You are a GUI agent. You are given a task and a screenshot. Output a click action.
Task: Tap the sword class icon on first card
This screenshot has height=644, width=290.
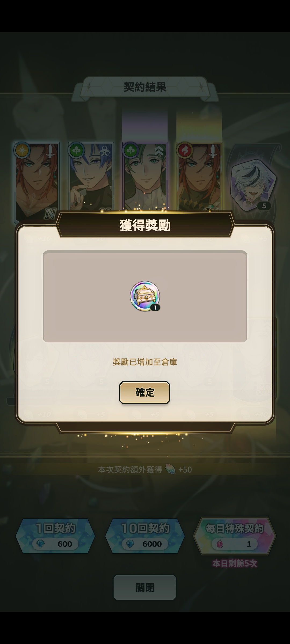click(50, 151)
